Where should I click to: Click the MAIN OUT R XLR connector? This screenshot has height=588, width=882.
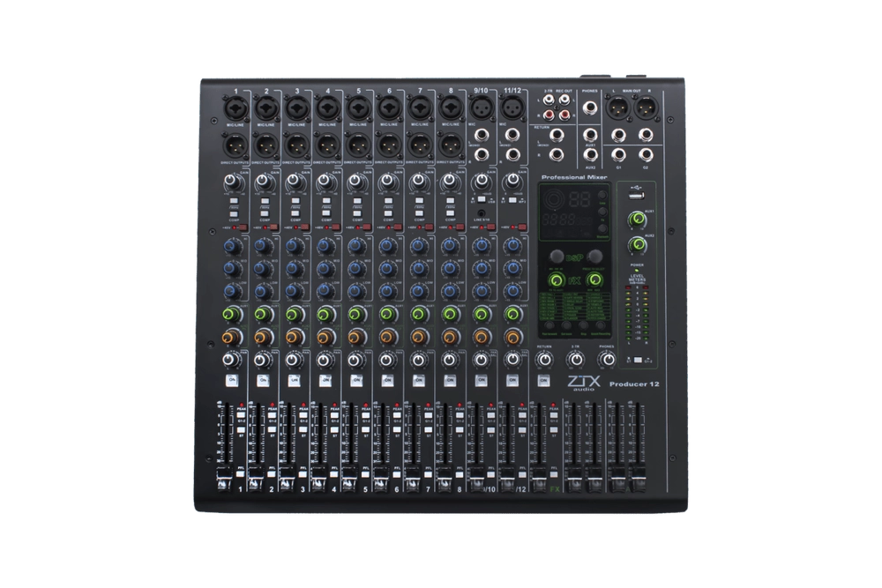pyautogui.click(x=646, y=107)
